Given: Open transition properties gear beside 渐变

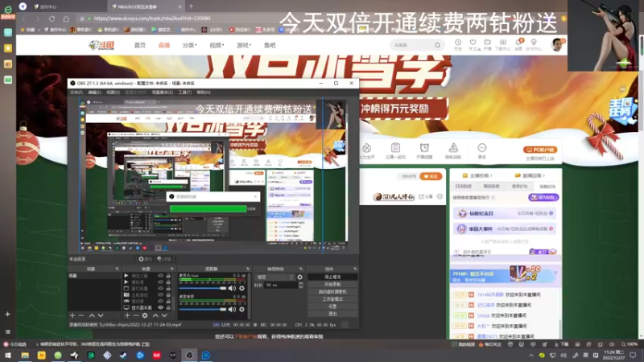Looking at the screenshot, I should (299, 278).
